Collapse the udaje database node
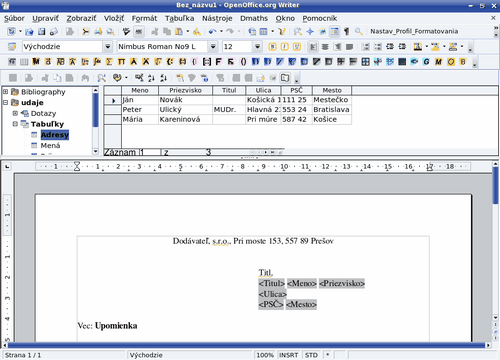The height and width of the screenshot is (360, 500). click(x=5, y=102)
